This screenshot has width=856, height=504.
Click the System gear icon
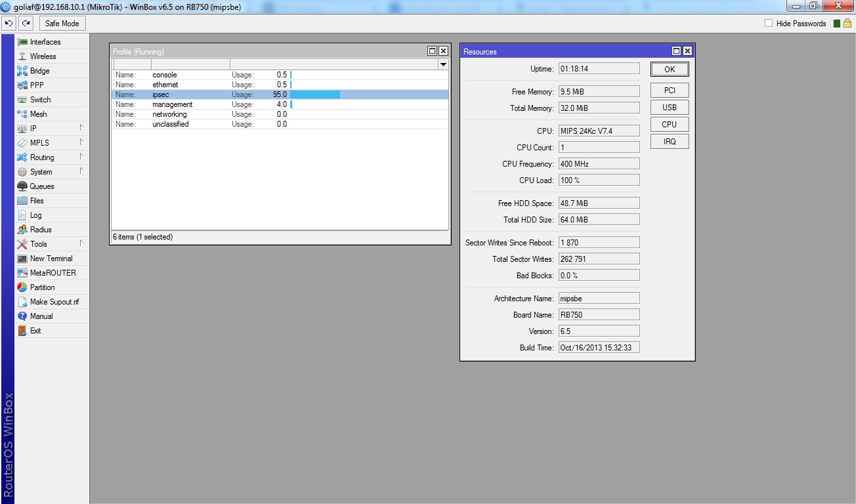click(x=22, y=172)
